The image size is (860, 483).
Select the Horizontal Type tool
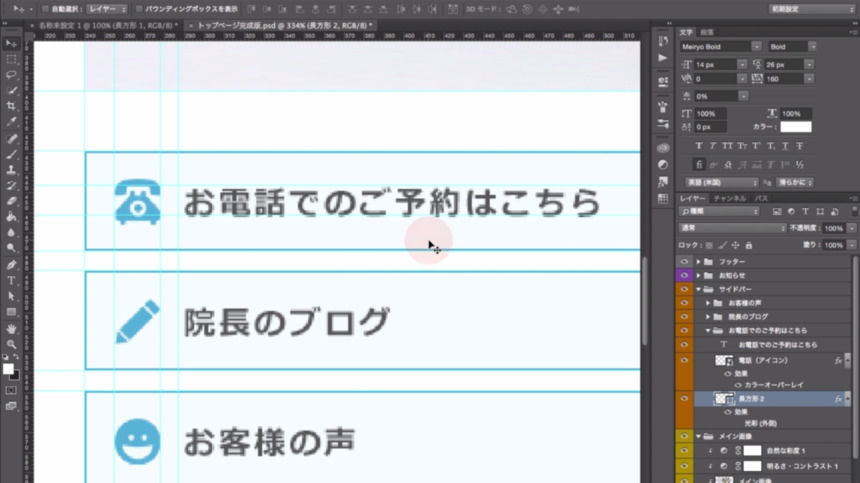point(11,281)
